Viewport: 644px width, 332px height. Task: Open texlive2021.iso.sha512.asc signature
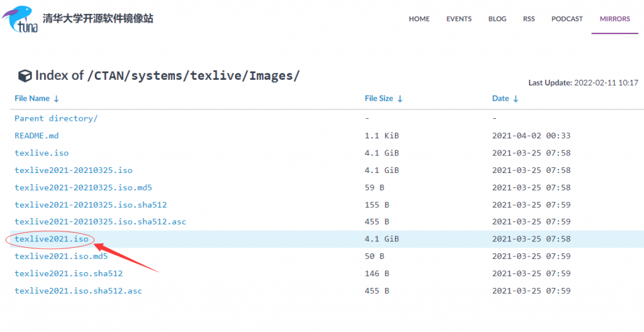[79, 290]
